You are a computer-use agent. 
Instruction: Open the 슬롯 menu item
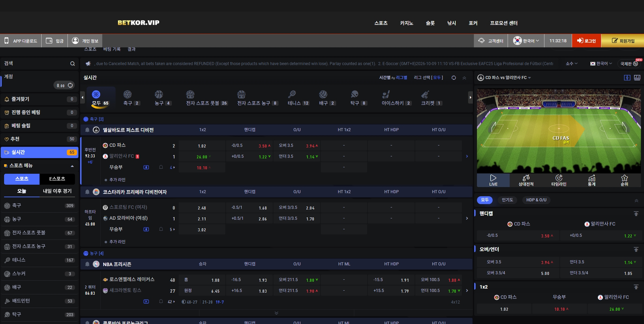pyautogui.click(x=430, y=23)
